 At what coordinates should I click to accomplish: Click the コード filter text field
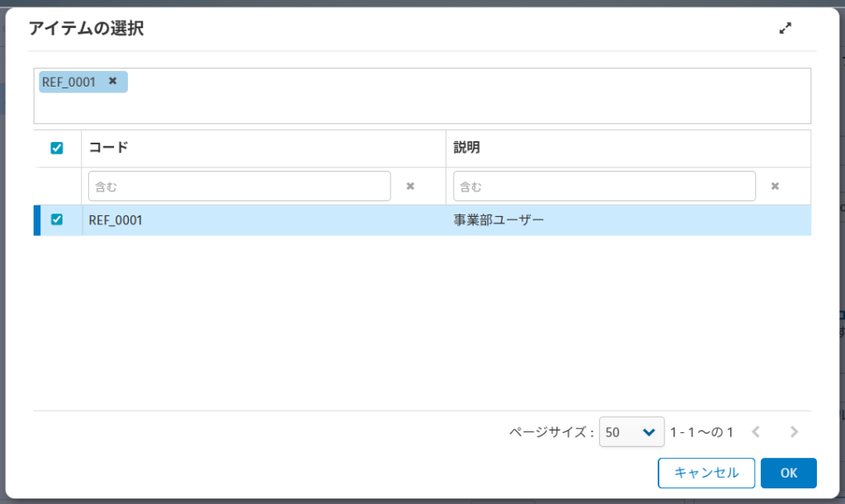[239, 186]
